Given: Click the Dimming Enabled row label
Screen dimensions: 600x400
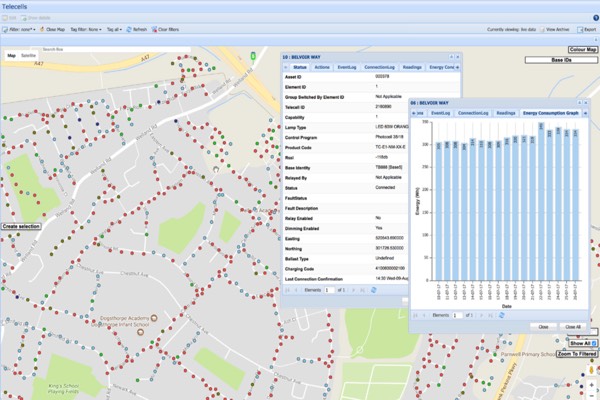Looking at the screenshot, I should pyautogui.click(x=302, y=229).
